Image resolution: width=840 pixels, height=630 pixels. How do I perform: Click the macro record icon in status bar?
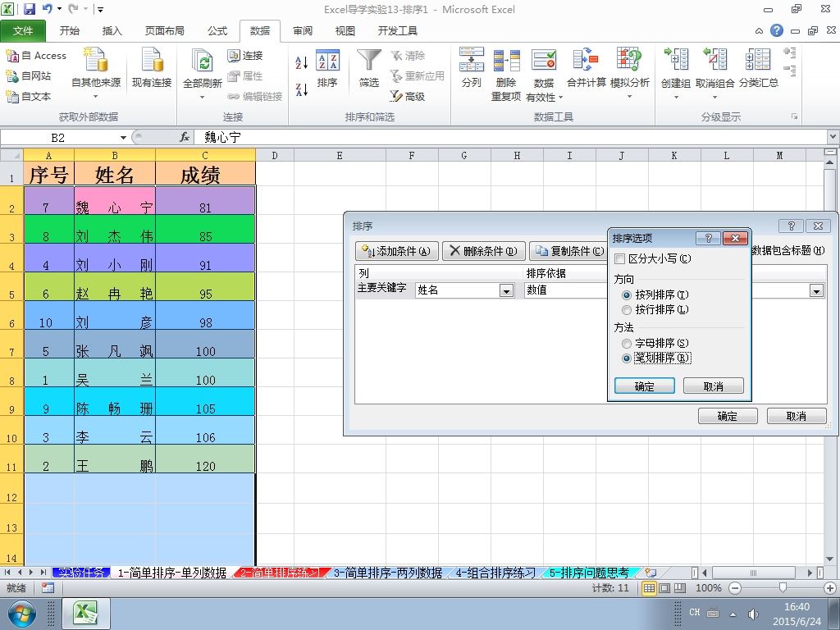(48, 588)
